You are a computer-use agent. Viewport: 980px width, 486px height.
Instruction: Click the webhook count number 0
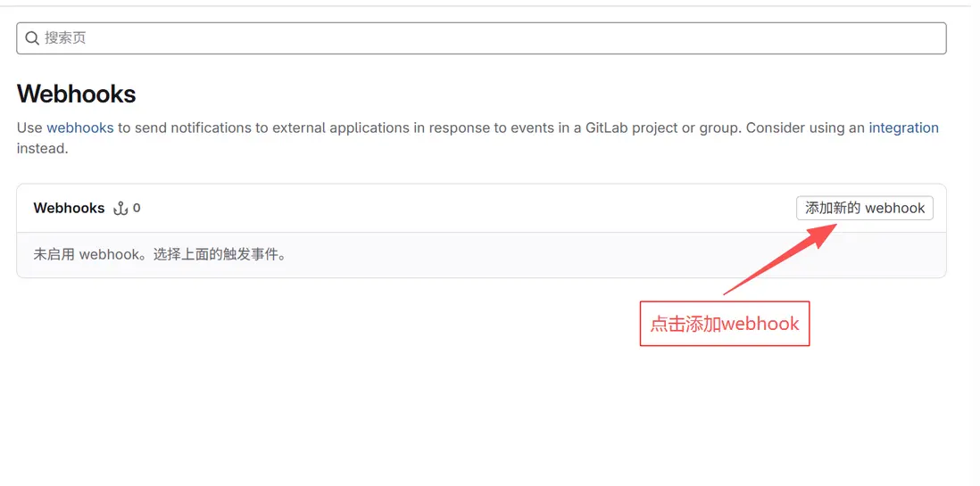click(x=137, y=209)
